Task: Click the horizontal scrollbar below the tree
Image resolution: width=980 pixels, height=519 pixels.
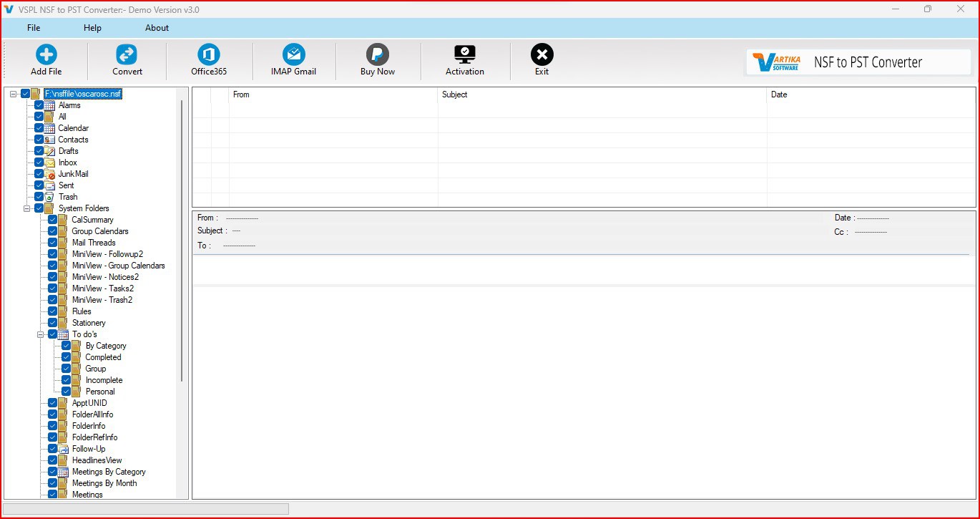Action: (x=147, y=509)
